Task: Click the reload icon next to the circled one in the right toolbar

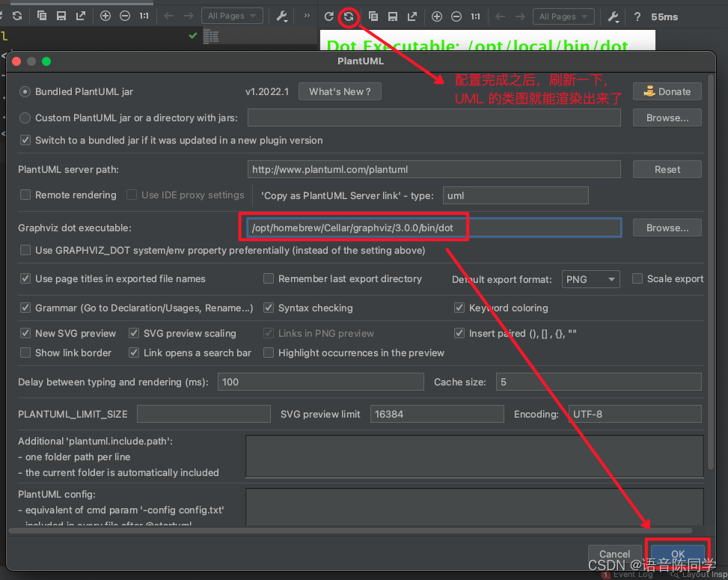Action: (x=328, y=16)
